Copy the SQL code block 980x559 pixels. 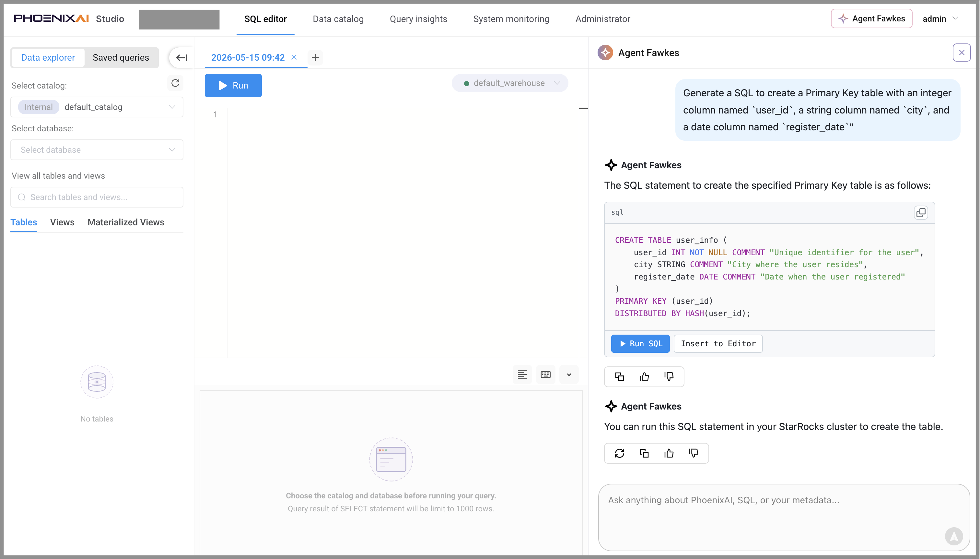(921, 212)
